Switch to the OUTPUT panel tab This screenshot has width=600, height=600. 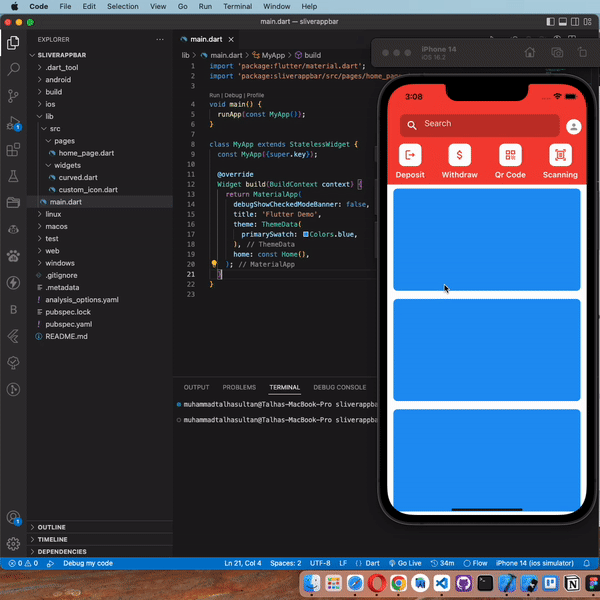(x=196, y=387)
